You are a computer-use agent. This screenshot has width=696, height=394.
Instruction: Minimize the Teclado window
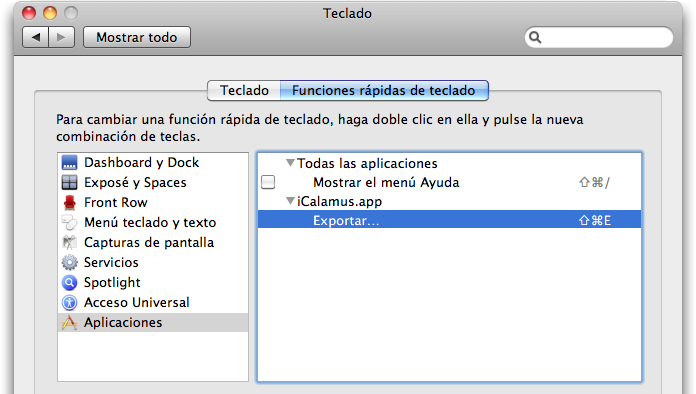tap(50, 13)
